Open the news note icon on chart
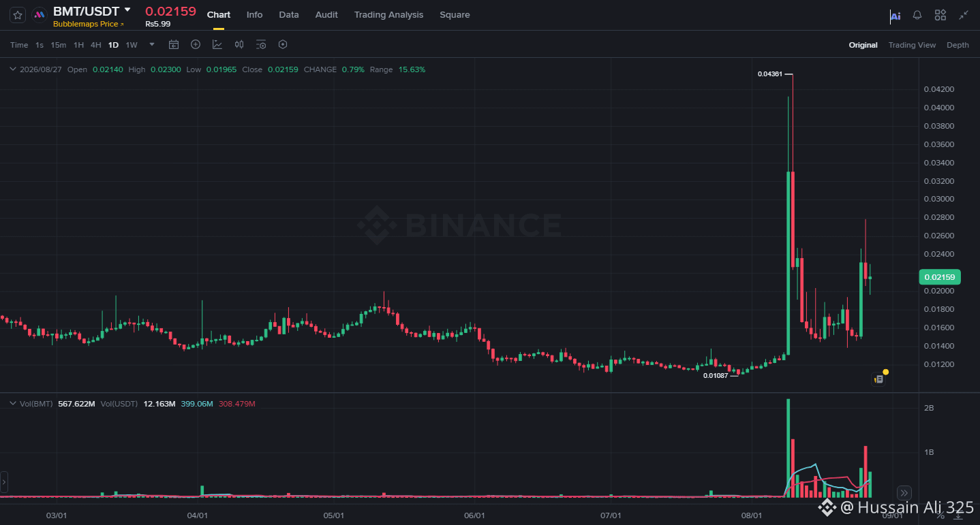The width and height of the screenshot is (980, 525). coord(879,379)
